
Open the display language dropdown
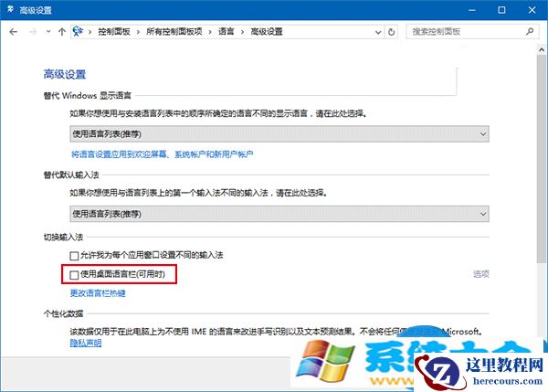click(279, 134)
